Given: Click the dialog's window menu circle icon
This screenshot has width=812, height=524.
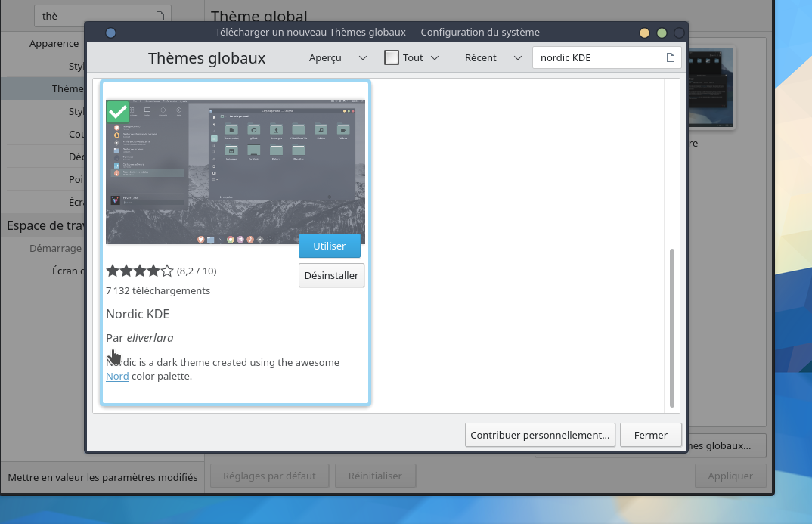Looking at the screenshot, I should click(x=110, y=33).
